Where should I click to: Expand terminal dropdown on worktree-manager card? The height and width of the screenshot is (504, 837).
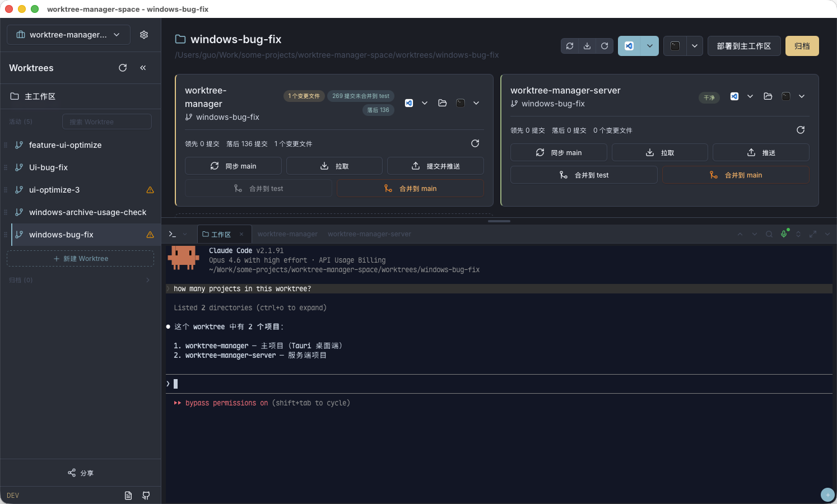pyautogui.click(x=476, y=103)
